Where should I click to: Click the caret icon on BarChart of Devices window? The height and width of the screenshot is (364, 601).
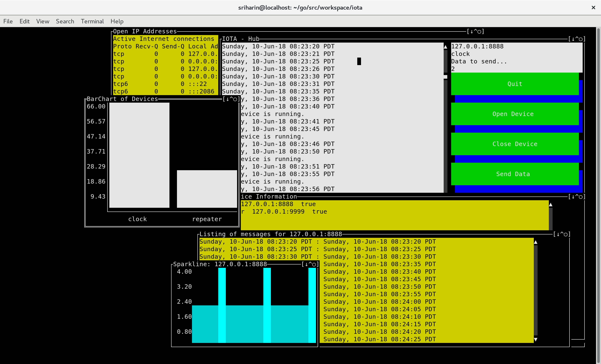coord(231,99)
